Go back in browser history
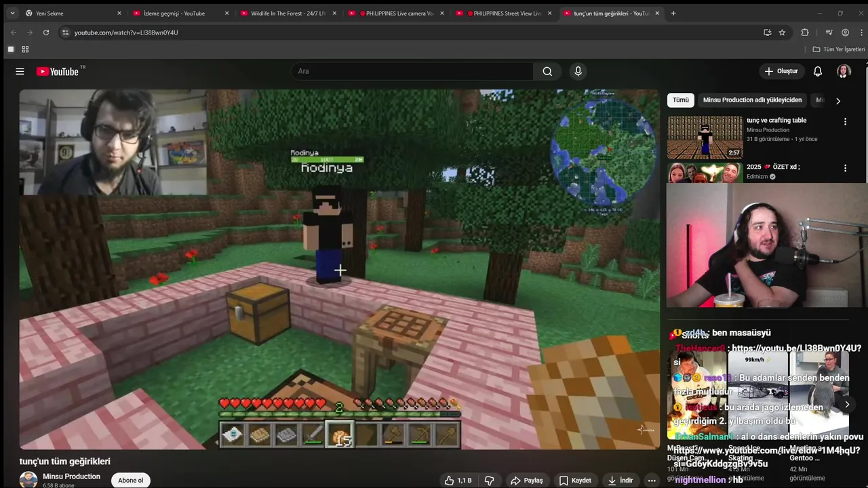 (x=13, y=33)
